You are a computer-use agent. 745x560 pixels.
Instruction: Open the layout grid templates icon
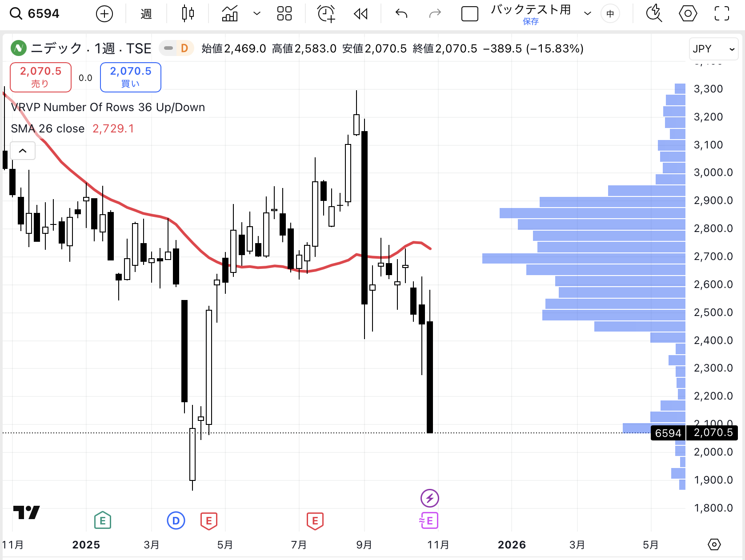284,14
